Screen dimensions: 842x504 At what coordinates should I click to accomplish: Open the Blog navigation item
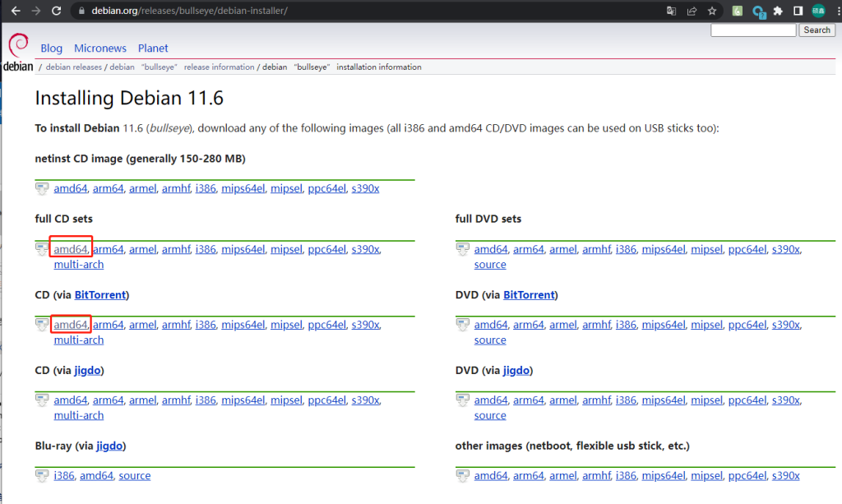coord(51,49)
